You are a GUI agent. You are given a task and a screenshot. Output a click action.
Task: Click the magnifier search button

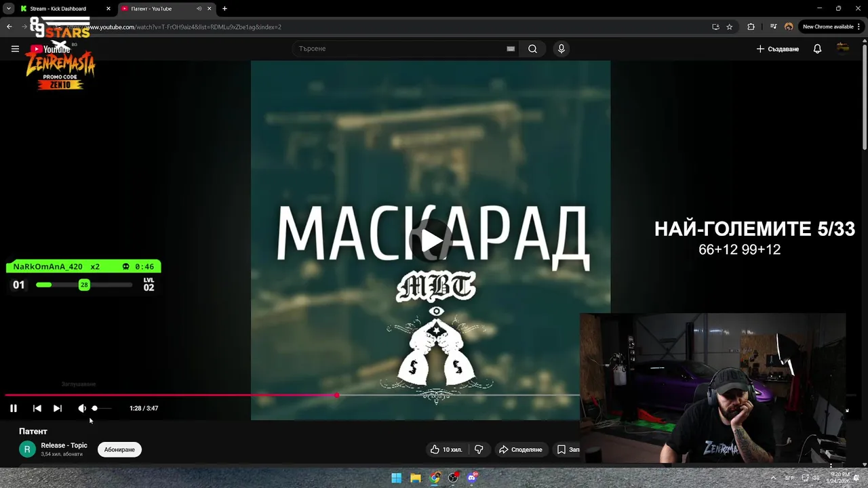point(533,49)
